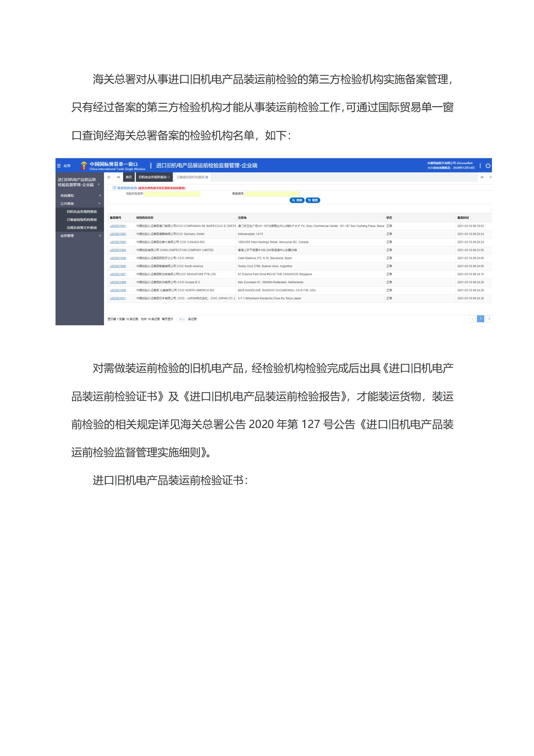Open record link JJD2021006
The height and width of the screenshot is (756, 534).
point(118,258)
